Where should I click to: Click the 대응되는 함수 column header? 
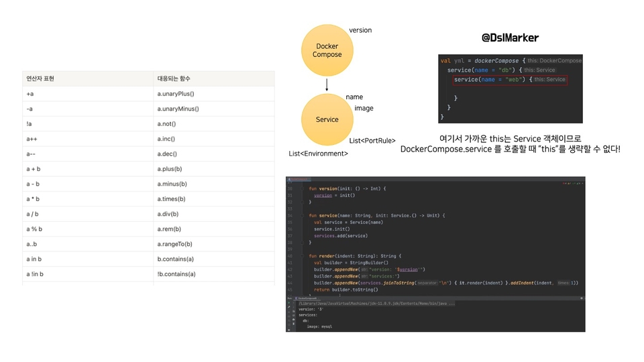(x=173, y=78)
